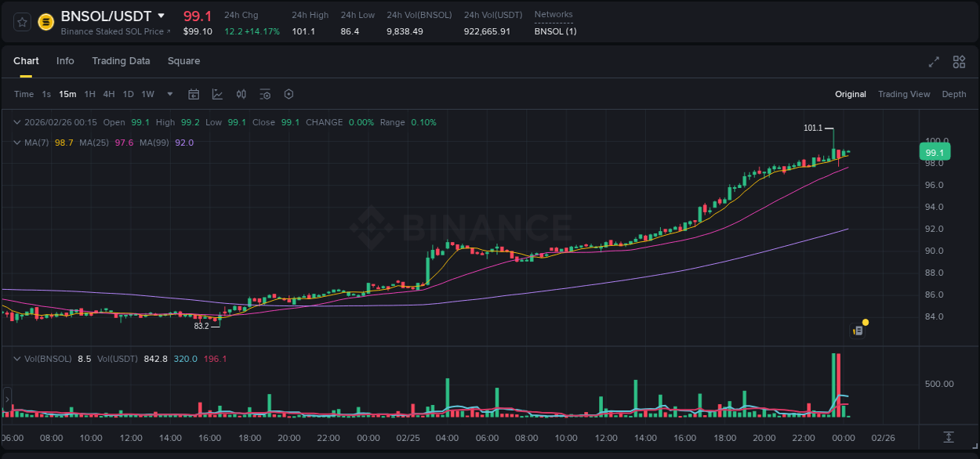Star BNSOL/USDT as a favorite

pyautogui.click(x=21, y=21)
